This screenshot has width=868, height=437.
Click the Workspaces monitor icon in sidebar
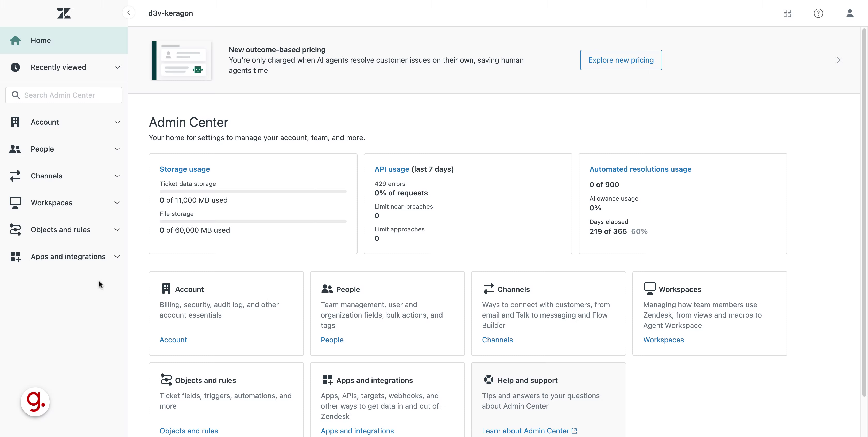[x=15, y=203]
